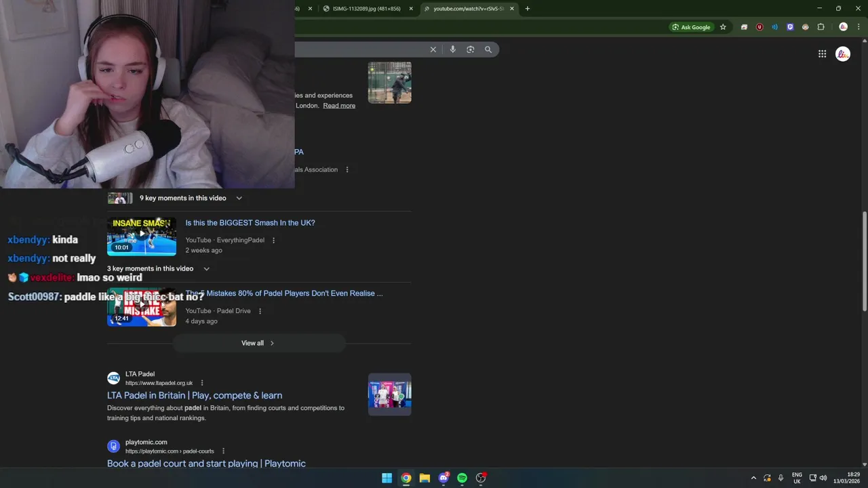Open 'Is this the BIGGEST Smash In the UK?'
The width and height of the screenshot is (868, 488).
tap(250, 223)
